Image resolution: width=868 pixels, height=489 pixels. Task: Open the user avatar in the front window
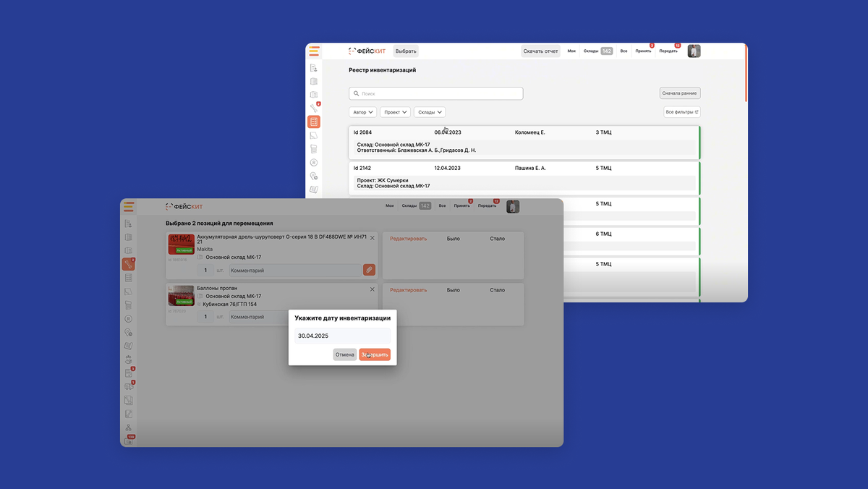pos(513,206)
